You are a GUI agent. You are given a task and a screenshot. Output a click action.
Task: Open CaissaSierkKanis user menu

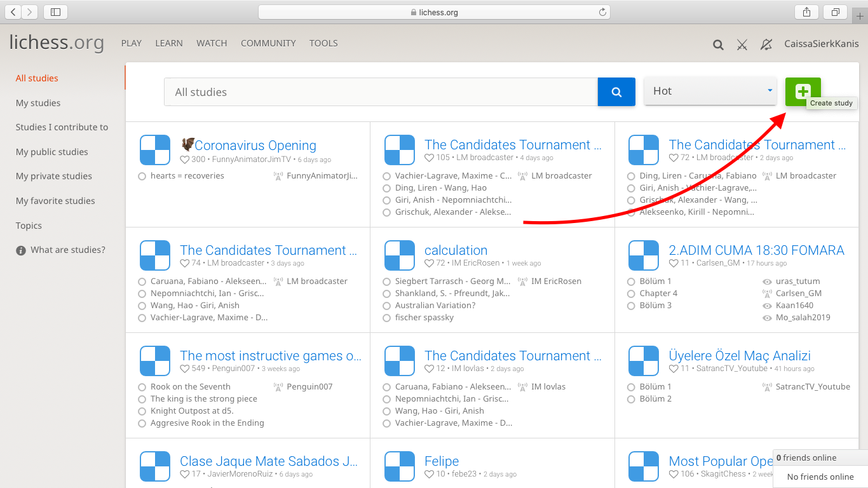(822, 44)
